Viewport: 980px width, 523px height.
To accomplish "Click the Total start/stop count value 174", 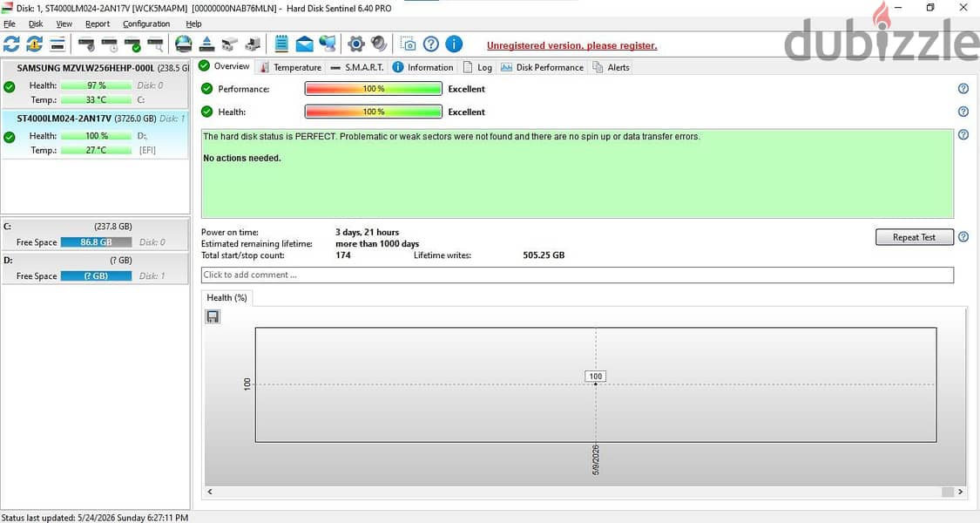I will (343, 255).
